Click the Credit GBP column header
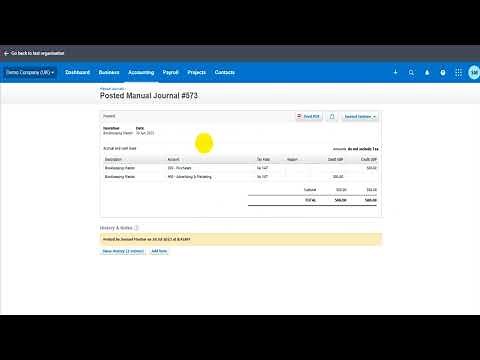 click(369, 159)
